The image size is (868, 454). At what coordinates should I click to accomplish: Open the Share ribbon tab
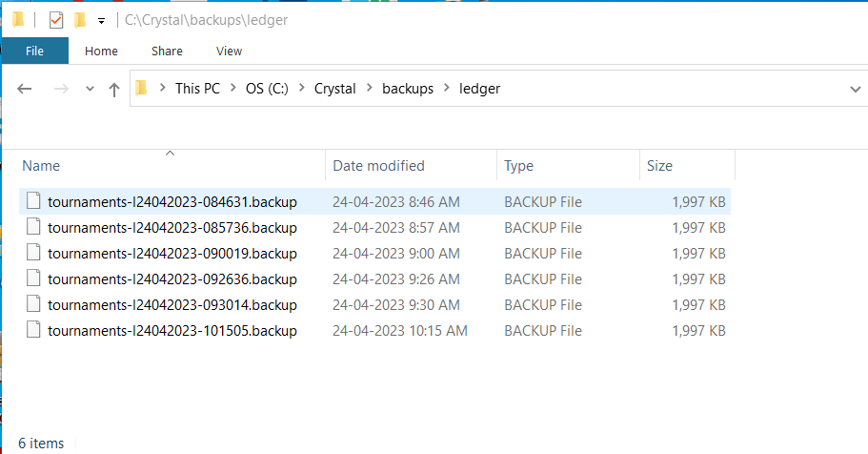click(x=167, y=51)
